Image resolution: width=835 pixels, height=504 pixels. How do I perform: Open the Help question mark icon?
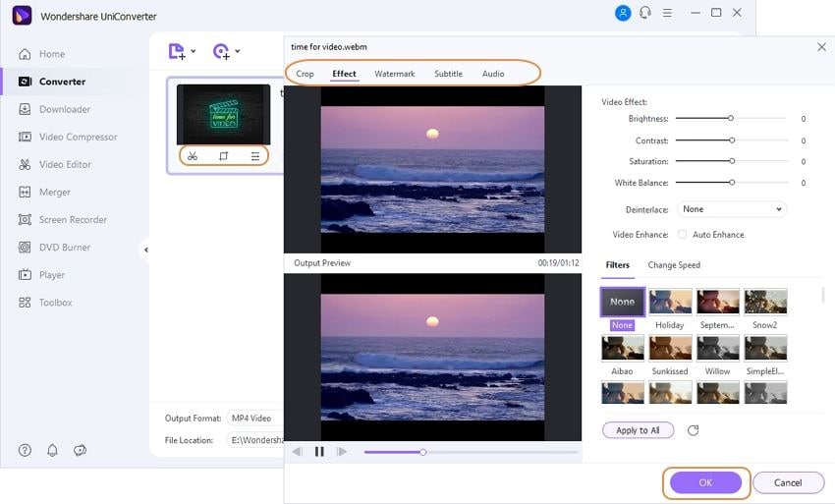click(x=25, y=450)
